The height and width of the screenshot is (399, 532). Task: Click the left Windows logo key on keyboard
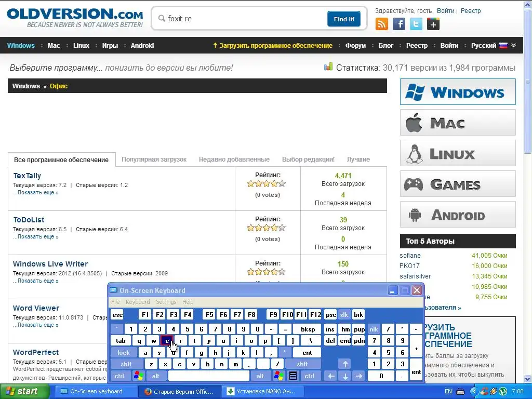tap(138, 376)
